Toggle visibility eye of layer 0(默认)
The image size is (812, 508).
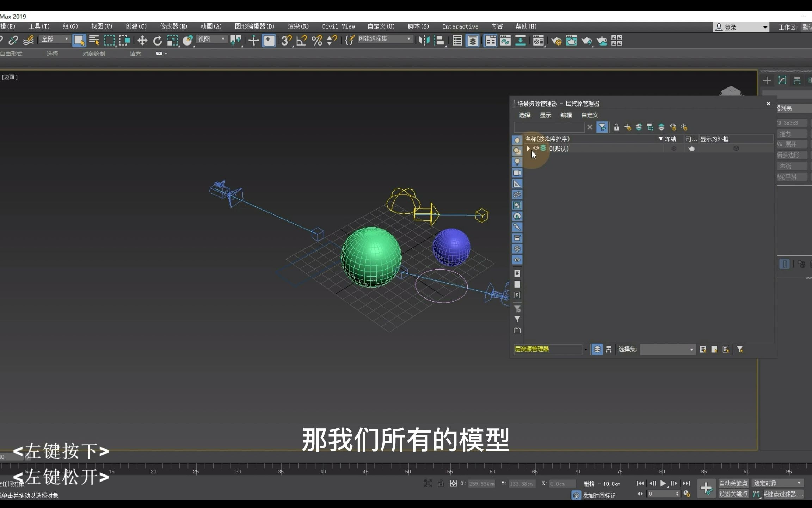(x=536, y=148)
